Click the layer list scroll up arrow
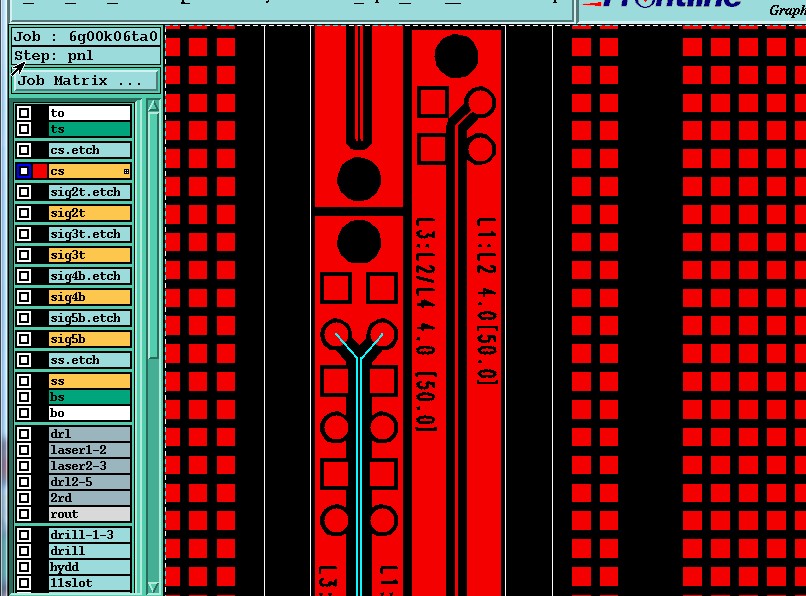The height and width of the screenshot is (596, 806). click(153, 106)
